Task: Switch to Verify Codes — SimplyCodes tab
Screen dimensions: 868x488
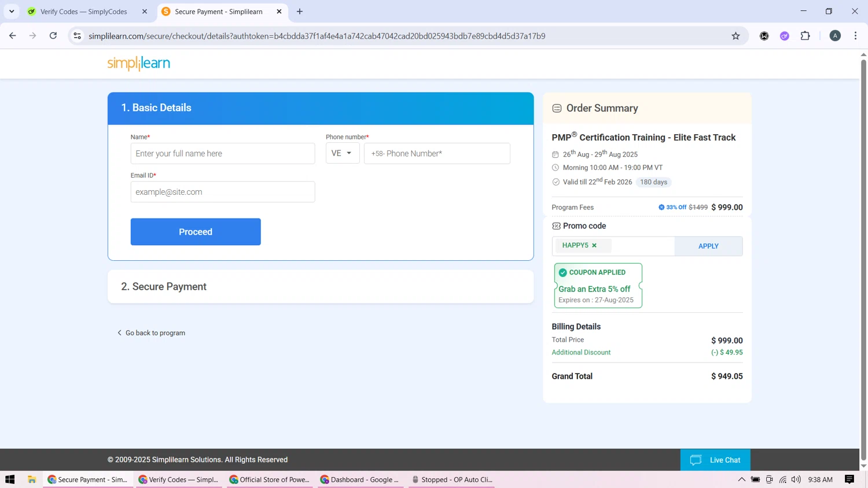Action: [x=84, y=12]
